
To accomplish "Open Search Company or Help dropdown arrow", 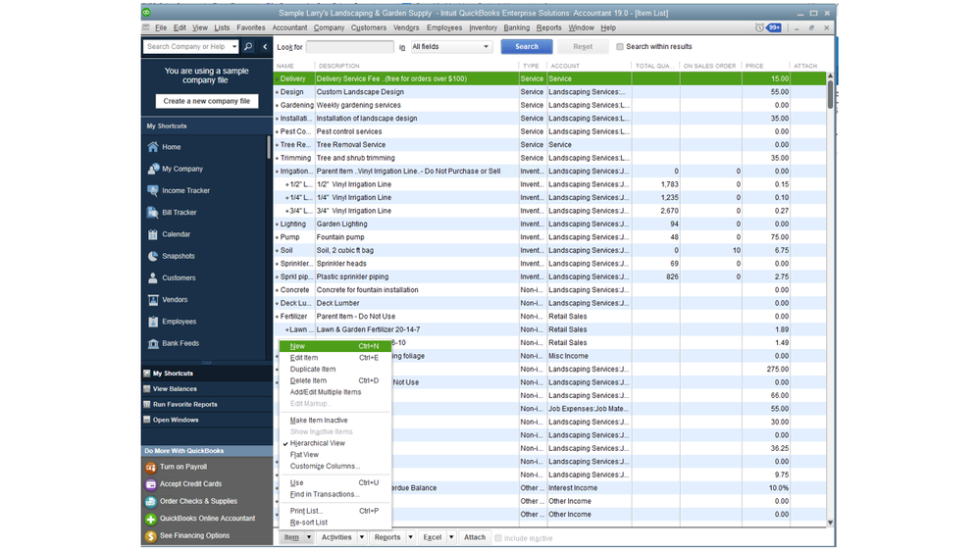I will point(234,46).
